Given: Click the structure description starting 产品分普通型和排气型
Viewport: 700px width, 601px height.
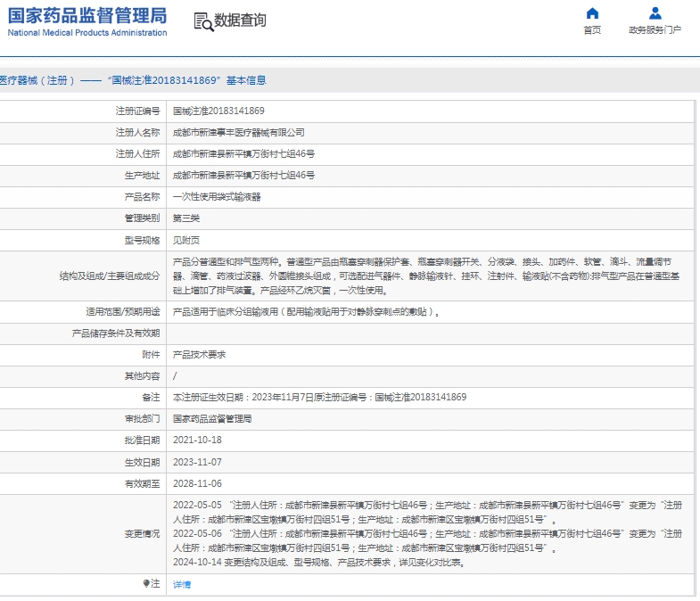Looking at the screenshot, I should click(426, 276).
